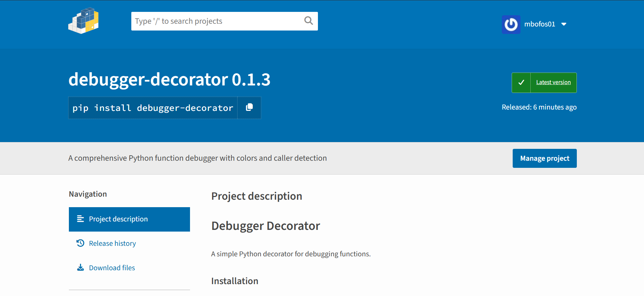Image resolution: width=644 pixels, height=296 pixels.
Task: Copy the pip install command to clipboard
Action: tap(249, 107)
